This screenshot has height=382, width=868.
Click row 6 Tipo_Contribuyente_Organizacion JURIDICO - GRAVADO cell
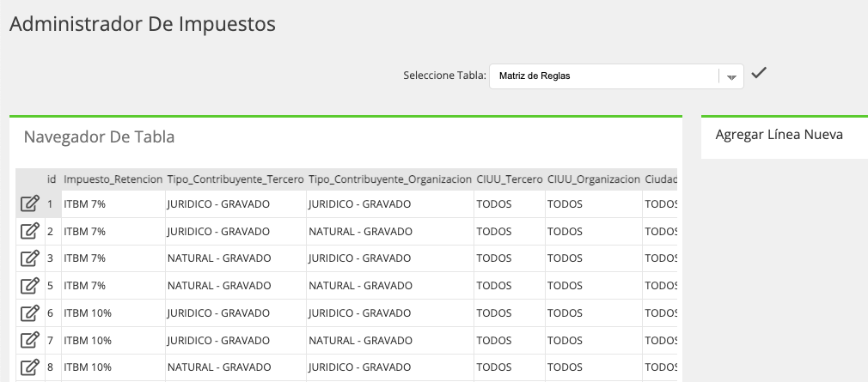[x=390, y=313]
